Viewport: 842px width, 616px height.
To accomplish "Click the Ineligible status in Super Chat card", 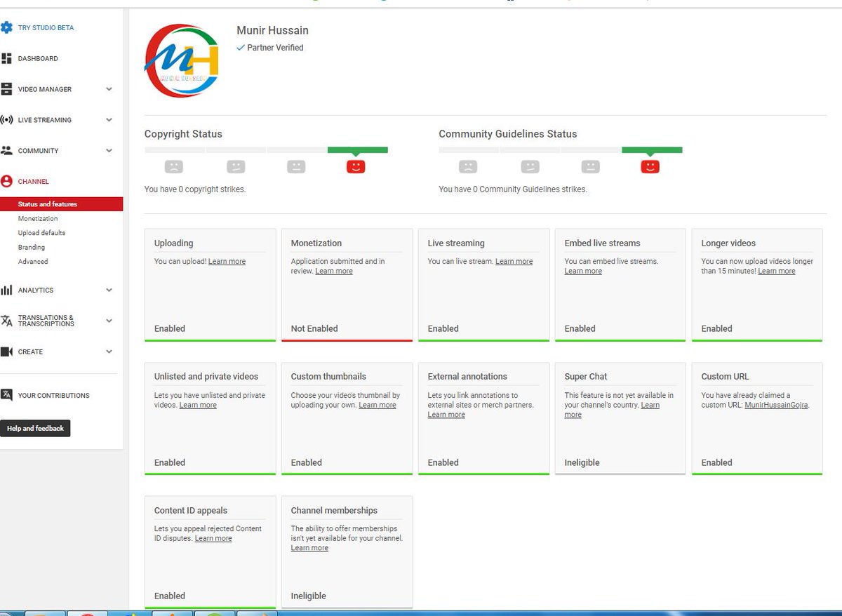I will (x=582, y=463).
